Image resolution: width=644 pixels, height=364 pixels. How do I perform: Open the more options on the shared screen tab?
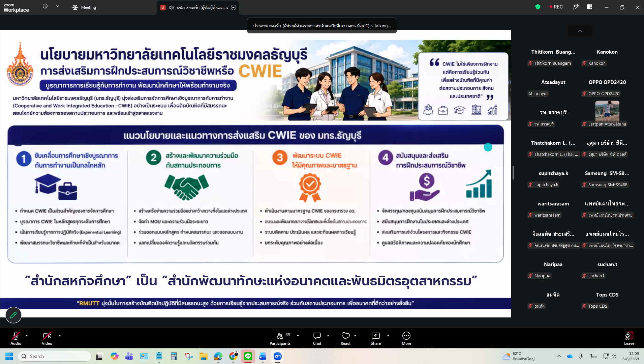(x=234, y=7)
